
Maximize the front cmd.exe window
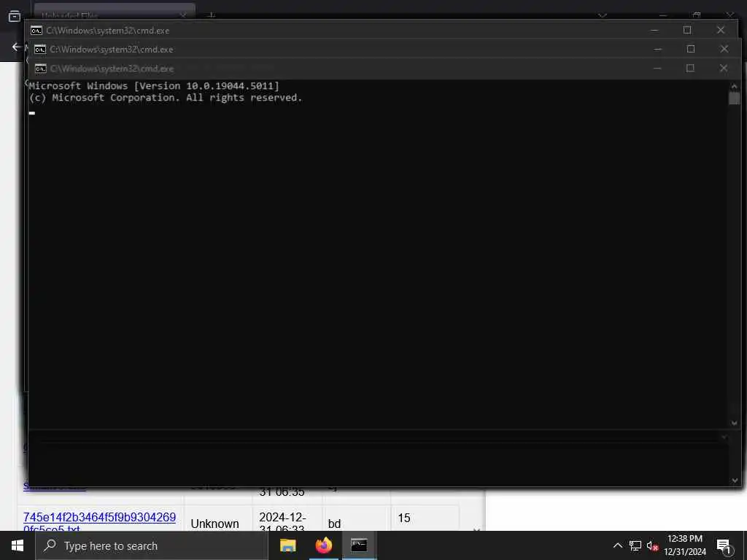[x=690, y=68]
